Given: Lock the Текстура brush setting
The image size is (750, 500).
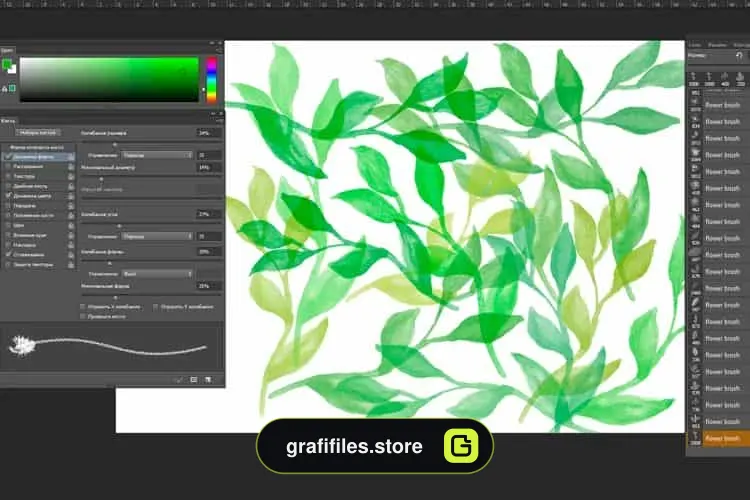Looking at the screenshot, I should (x=71, y=176).
